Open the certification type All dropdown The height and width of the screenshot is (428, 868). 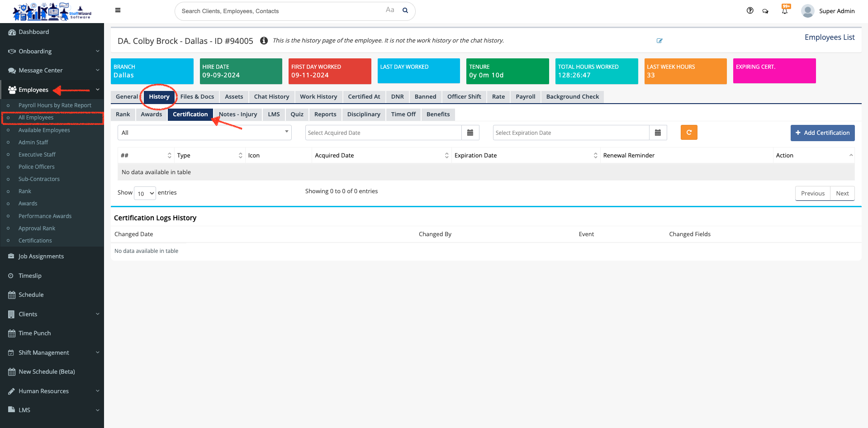pos(204,133)
